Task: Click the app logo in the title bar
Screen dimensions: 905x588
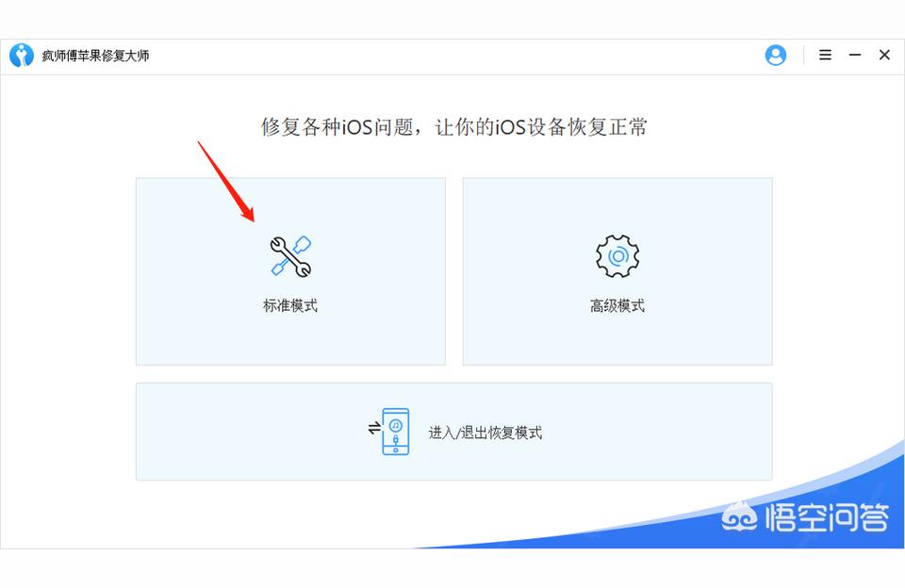Action: coord(22,56)
